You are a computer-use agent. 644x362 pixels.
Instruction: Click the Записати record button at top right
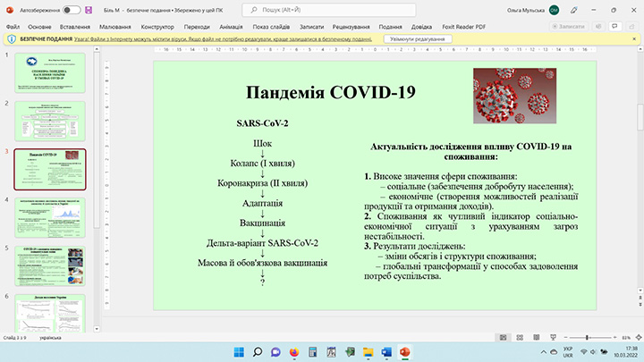click(569, 26)
